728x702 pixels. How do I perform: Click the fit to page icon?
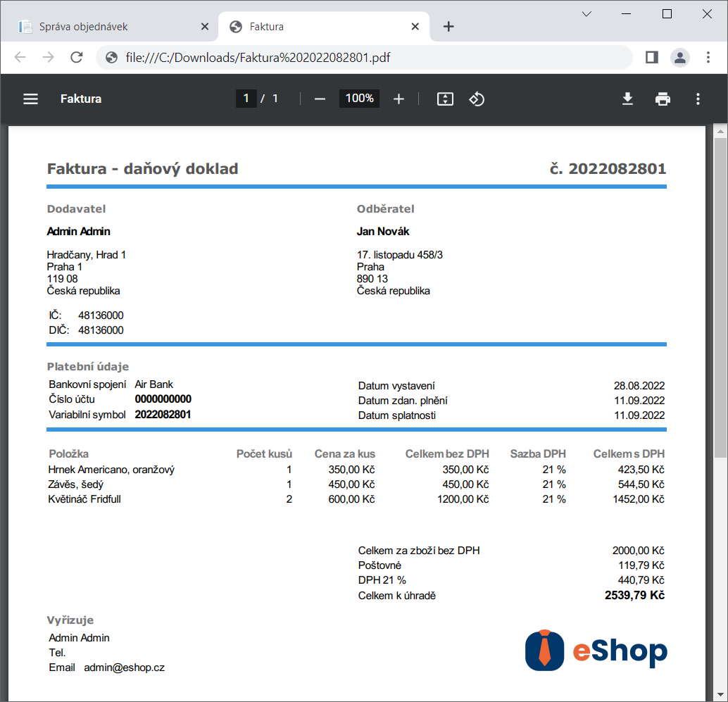(445, 99)
